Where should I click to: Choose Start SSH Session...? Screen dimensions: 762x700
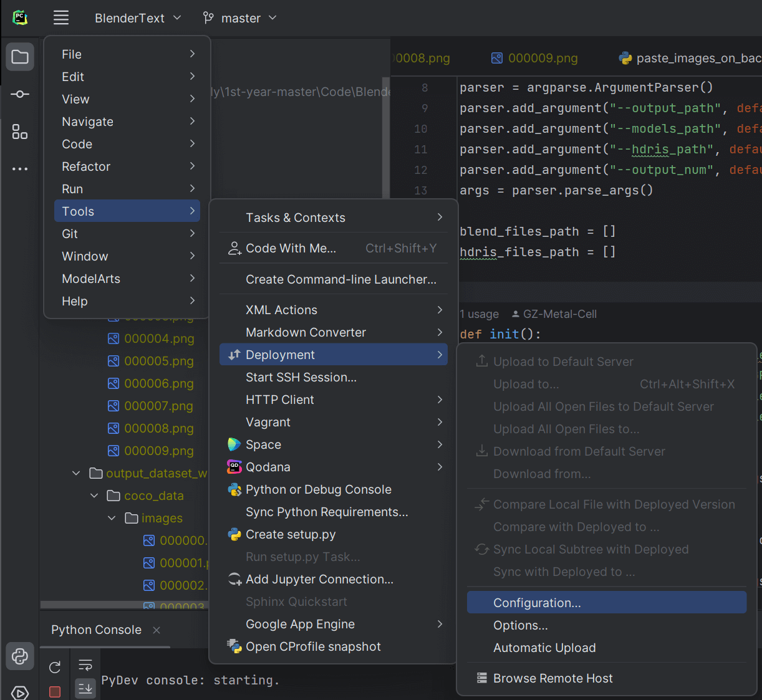coord(334,377)
